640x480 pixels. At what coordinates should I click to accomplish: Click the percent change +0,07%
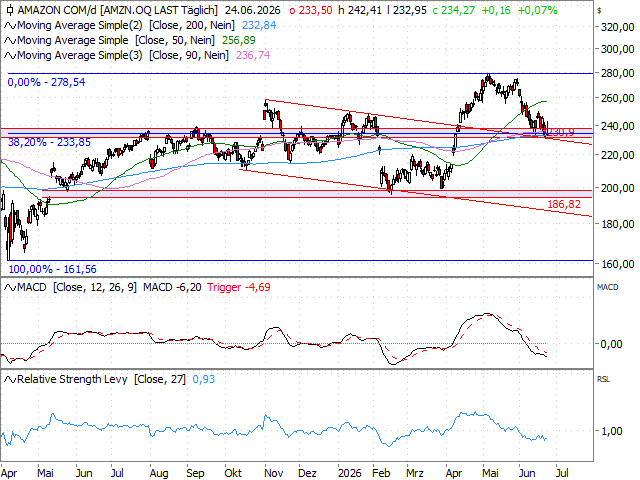tap(538, 10)
